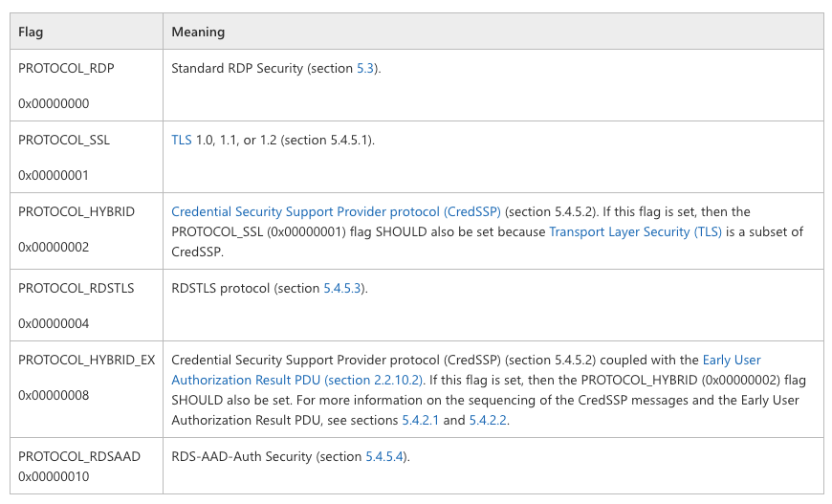Open Transport Layer Security (TLS) link
Image resolution: width=832 pixels, height=504 pixels.
point(635,231)
